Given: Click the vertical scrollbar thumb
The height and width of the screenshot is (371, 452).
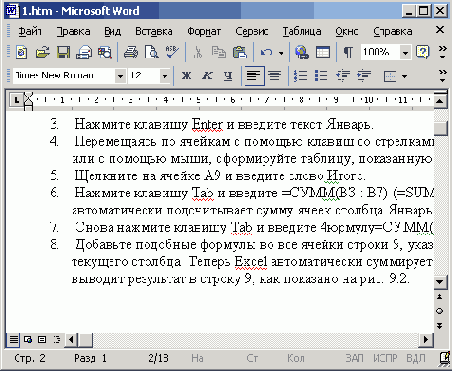Looking at the screenshot, I should pyautogui.click(x=440, y=127).
